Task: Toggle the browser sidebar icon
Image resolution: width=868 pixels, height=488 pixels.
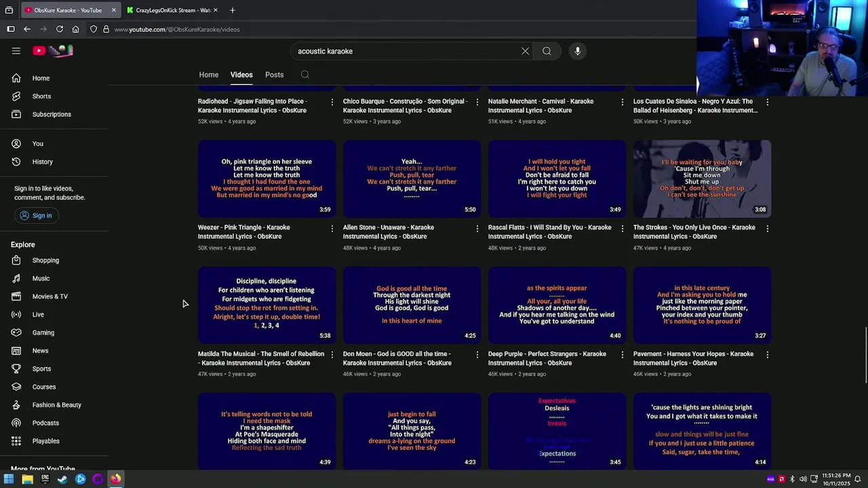Action: click(11, 29)
